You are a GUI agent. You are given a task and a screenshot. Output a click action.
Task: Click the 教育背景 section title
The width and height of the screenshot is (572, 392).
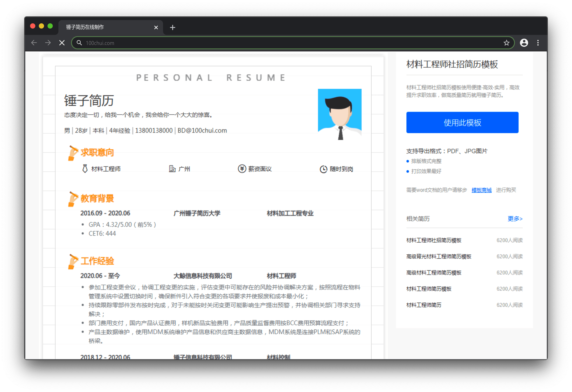point(97,198)
